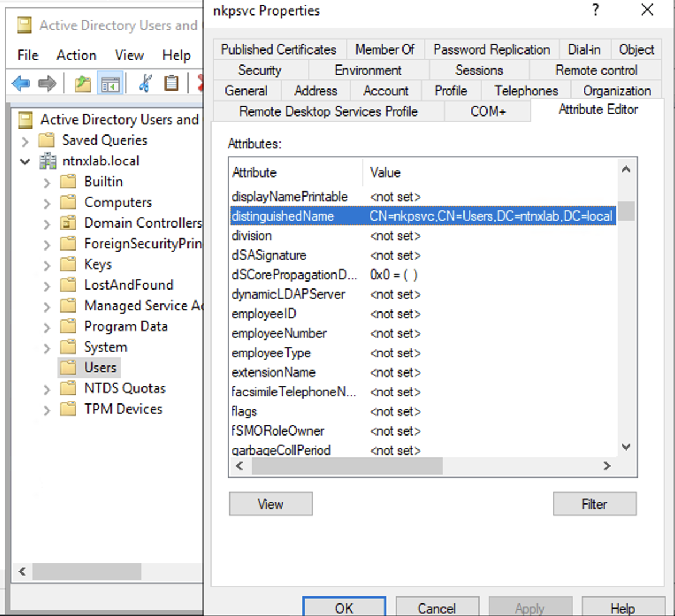The width and height of the screenshot is (675, 616).
Task: Click the Cut scissors icon
Action: 145,83
